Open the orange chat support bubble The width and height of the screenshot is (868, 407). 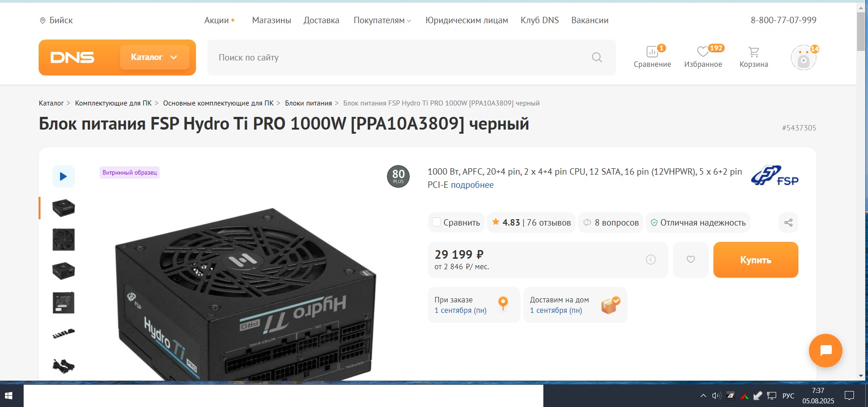(x=825, y=351)
